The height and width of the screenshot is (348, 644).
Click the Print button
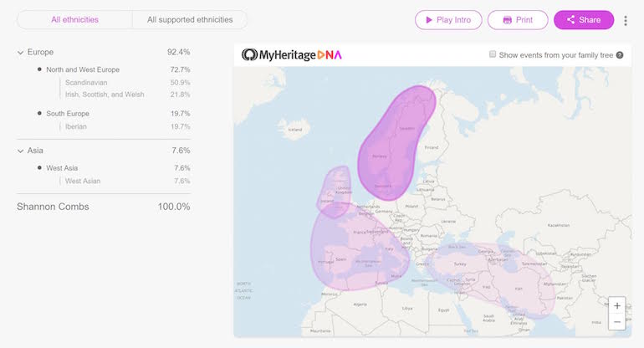tap(518, 20)
